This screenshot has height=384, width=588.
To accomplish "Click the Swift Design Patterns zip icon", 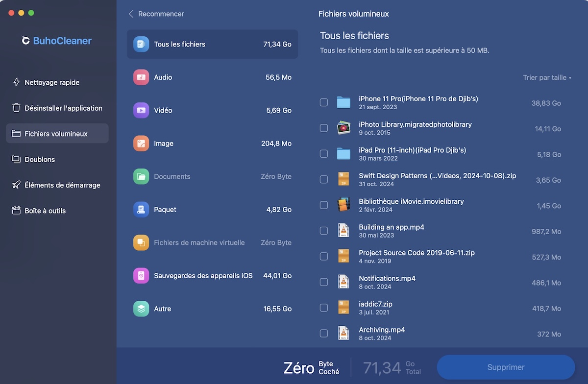I will tap(343, 179).
